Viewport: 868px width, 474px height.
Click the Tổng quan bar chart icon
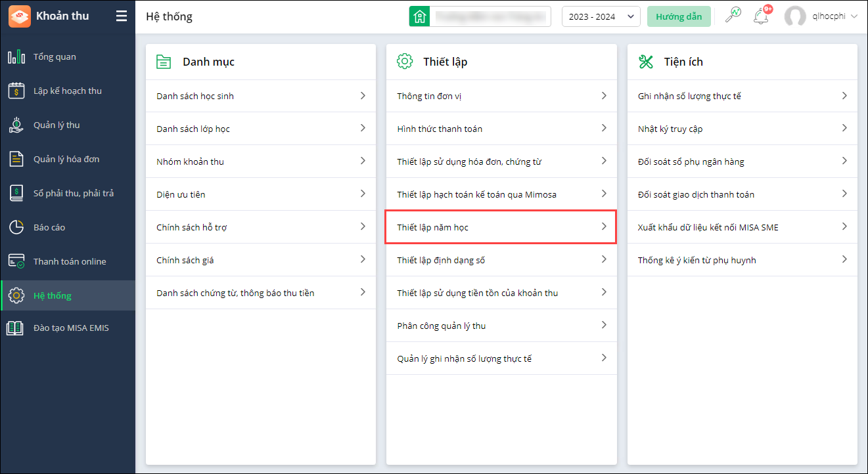click(16, 57)
